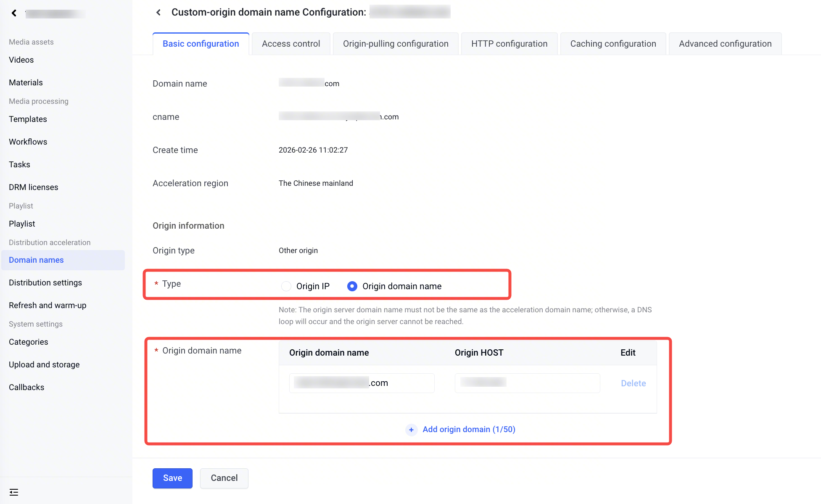Screen dimensions: 821x504
Task: Open DRM licenses sidebar item
Action: click(34, 187)
